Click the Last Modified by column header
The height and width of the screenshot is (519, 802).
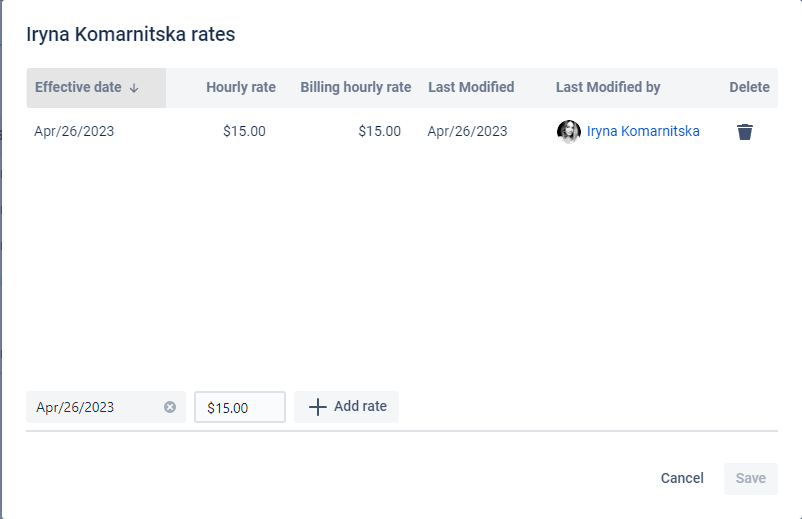[608, 87]
